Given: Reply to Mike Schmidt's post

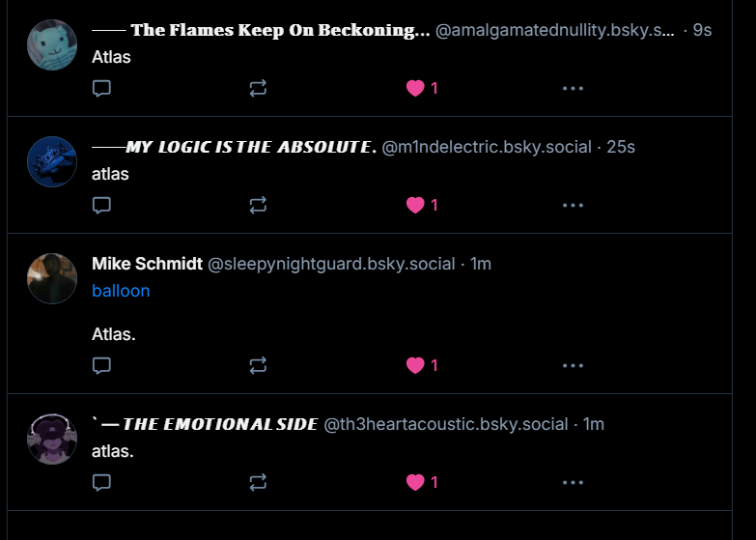Looking at the screenshot, I should click(101, 365).
